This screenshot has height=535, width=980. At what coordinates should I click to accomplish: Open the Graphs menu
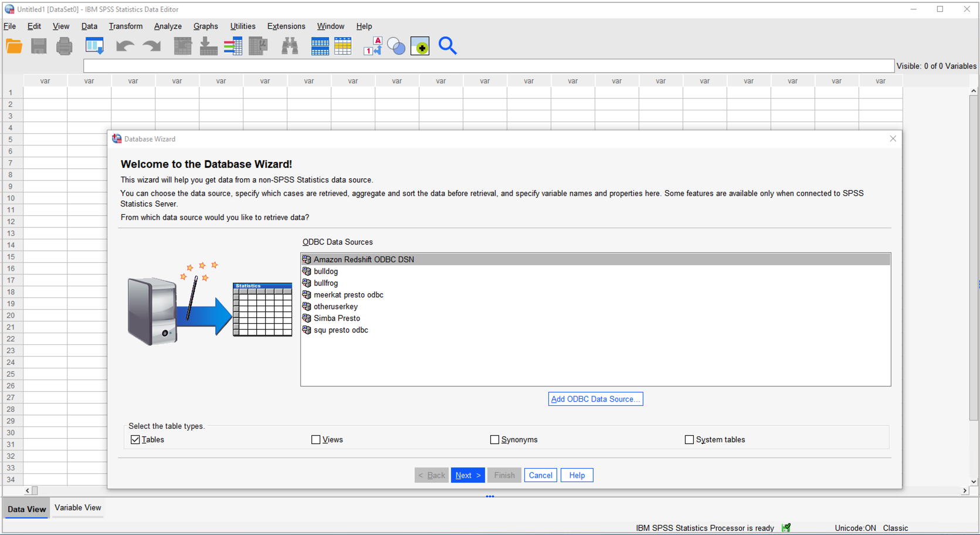coord(206,26)
